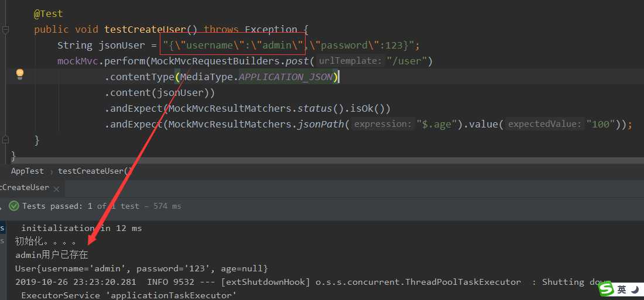Image resolution: width=644 pixels, height=300 pixels.
Task: Click AppTest in the breadcrumb bar
Action: pyautogui.click(x=27, y=171)
